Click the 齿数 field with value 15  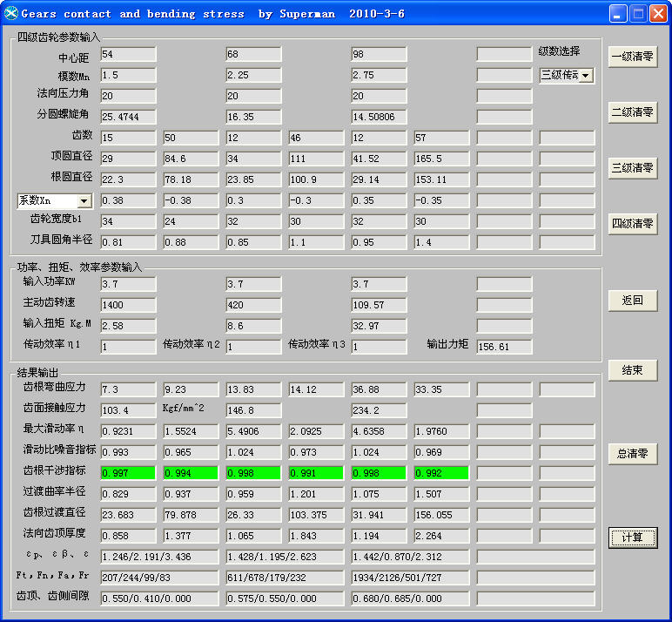click(x=128, y=138)
